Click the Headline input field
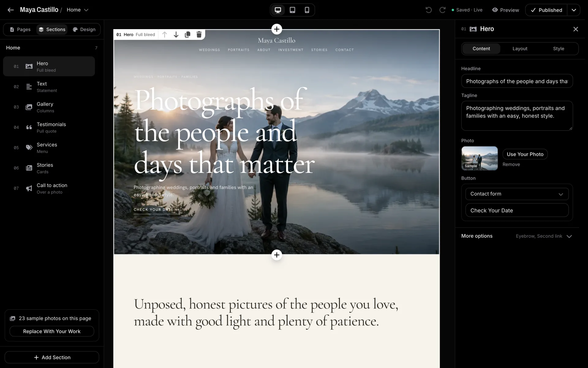Screen dimensions: 588x368 (517, 81)
